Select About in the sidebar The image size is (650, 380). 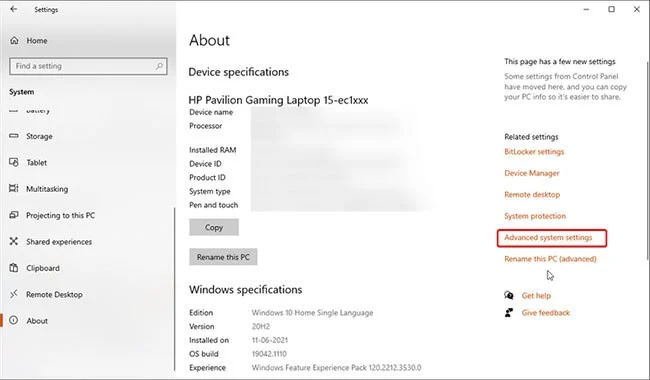click(x=37, y=321)
